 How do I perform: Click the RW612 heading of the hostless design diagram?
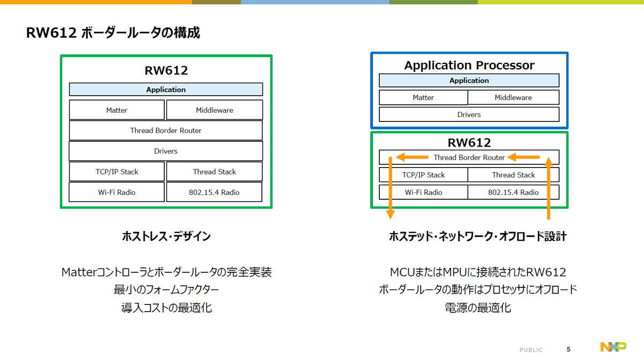[x=166, y=70]
